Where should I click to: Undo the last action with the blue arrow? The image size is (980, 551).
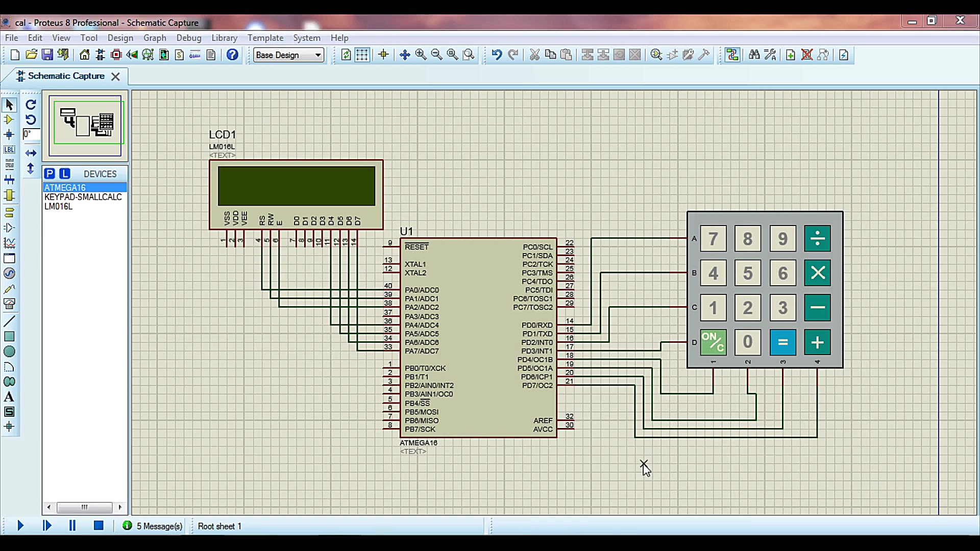click(496, 55)
